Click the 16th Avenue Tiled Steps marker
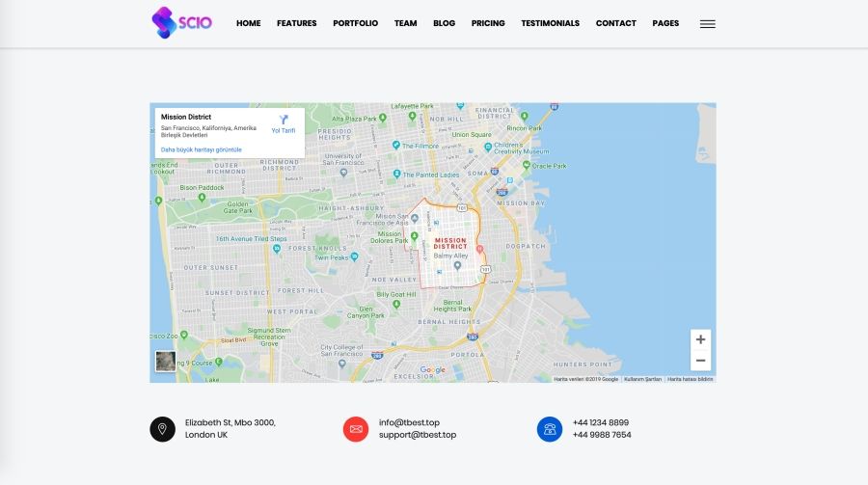 click(277, 249)
